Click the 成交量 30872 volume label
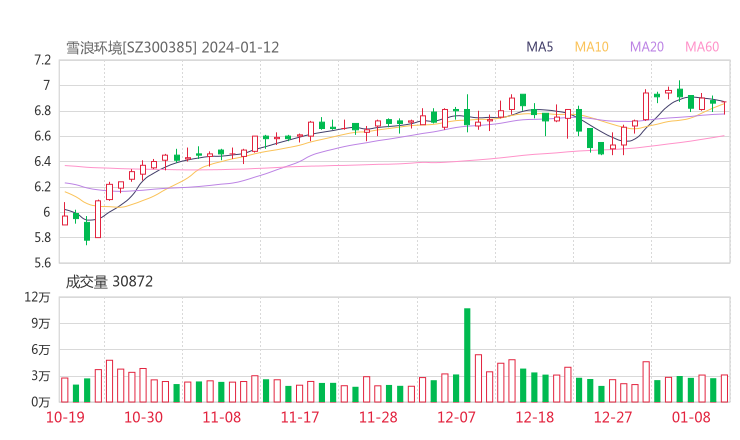Screen dimensions: 740x440 point(109,282)
